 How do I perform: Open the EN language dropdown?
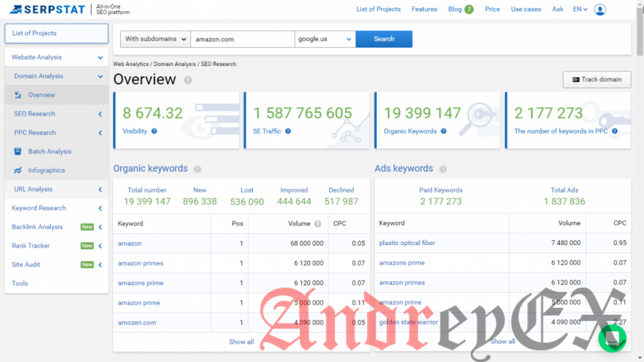(580, 9)
